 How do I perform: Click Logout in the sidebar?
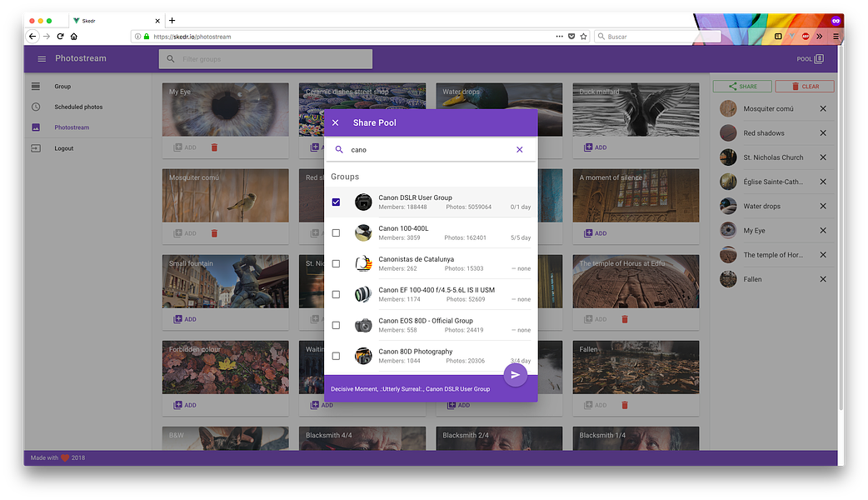coord(63,148)
